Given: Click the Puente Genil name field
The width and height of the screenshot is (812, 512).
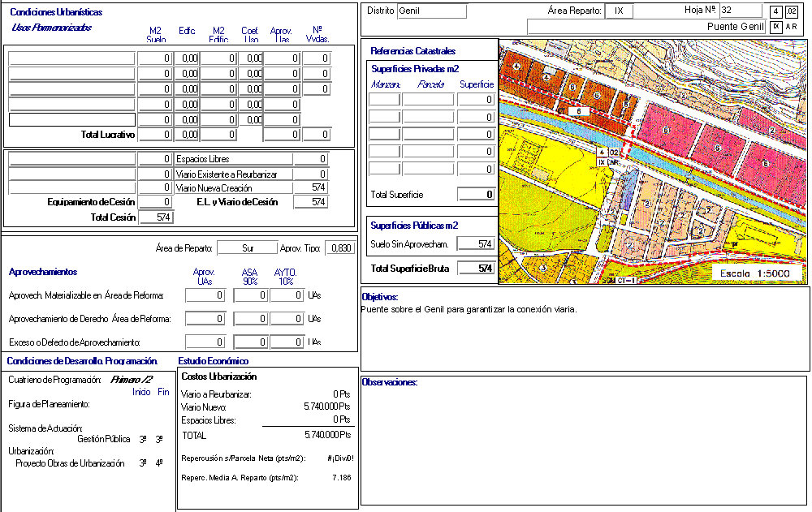Looking at the screenshot, I should [646, 27].
